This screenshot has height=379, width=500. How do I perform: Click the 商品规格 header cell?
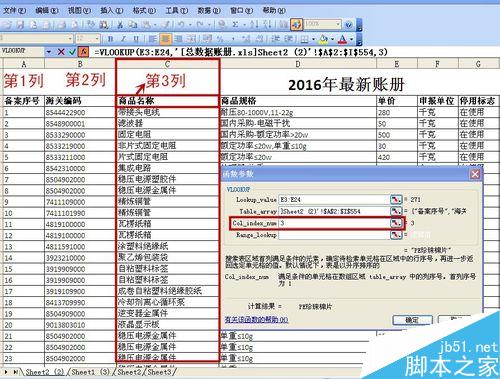298,101
